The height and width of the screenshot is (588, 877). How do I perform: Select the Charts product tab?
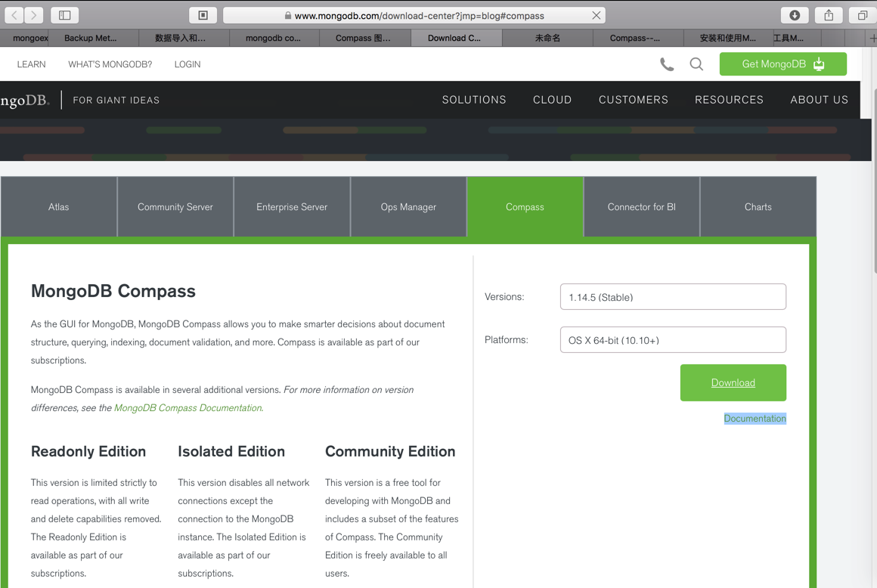coord(758,207)
